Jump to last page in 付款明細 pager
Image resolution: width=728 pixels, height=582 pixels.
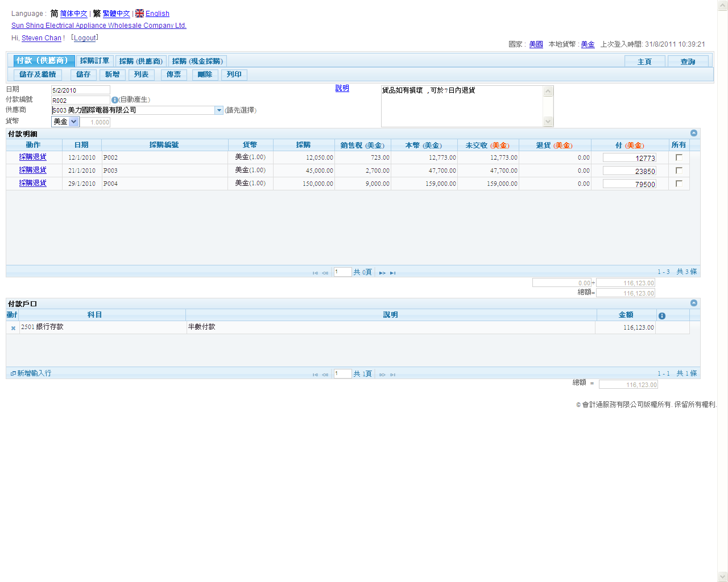(x=392, y=273)
